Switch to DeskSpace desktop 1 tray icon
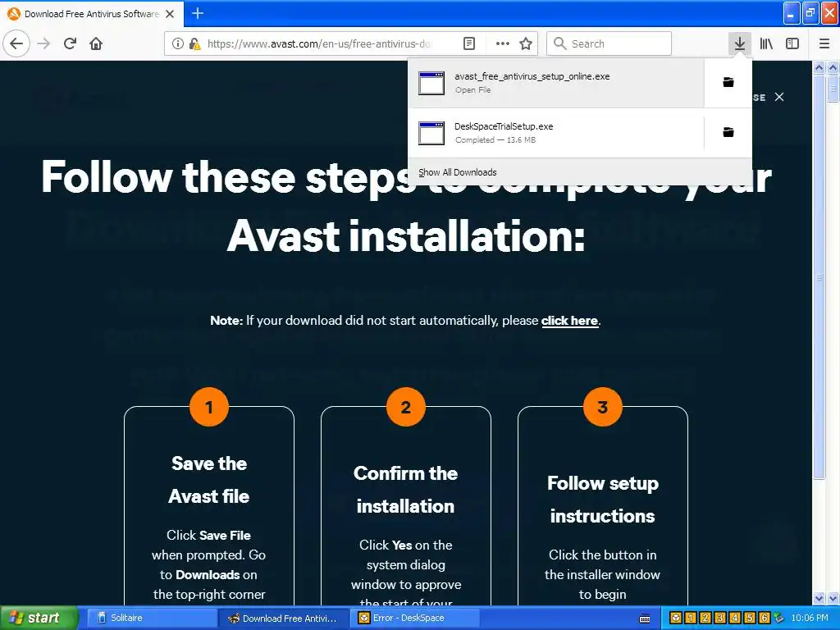The width and height of the screenshot is (840, 630). point(691,618)
